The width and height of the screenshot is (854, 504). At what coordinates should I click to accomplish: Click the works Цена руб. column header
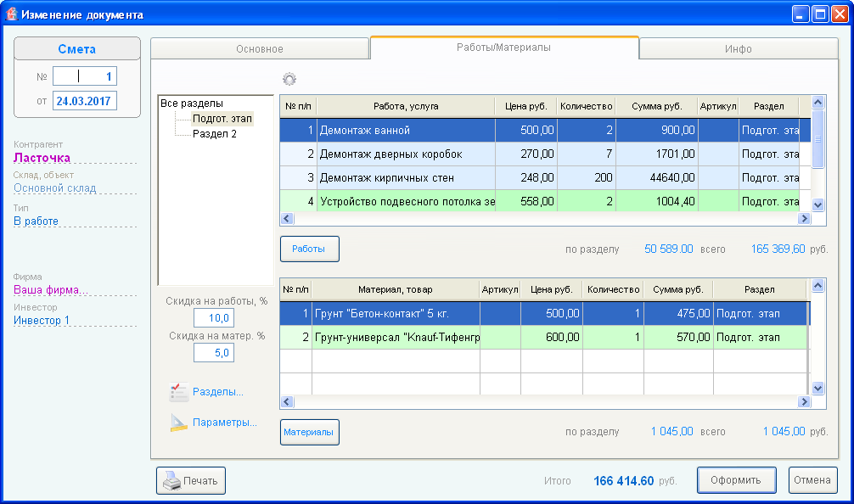[526, 106]
